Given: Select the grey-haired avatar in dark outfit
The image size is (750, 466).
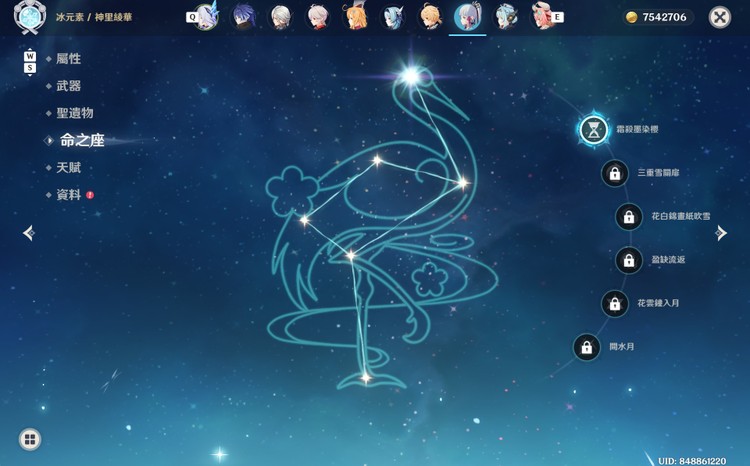Looking at the screenshot, I should (281, 17).
